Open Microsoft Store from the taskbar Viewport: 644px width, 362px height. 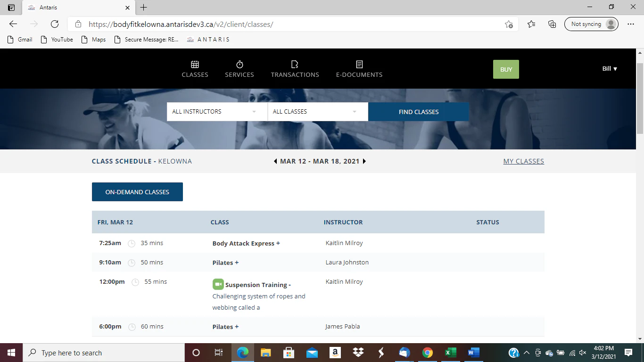tap(289, 353)
